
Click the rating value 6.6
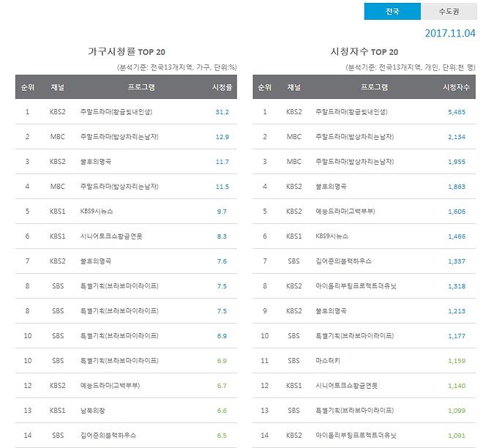(222, 411)
